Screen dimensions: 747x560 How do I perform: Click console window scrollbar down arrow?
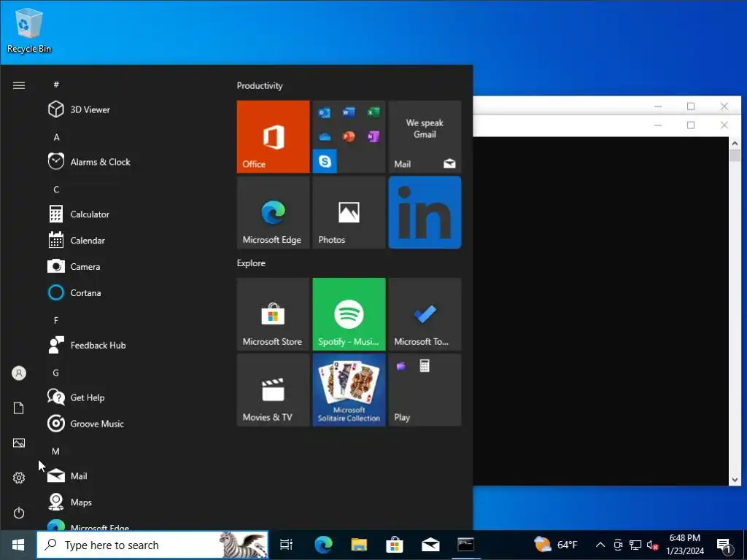(735, 480)
